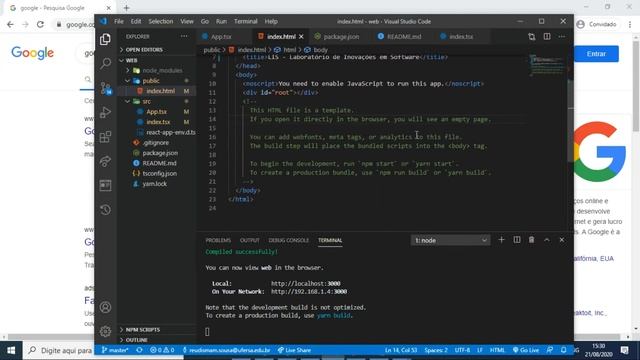Reload page in browser window

(x=40, y=24)
